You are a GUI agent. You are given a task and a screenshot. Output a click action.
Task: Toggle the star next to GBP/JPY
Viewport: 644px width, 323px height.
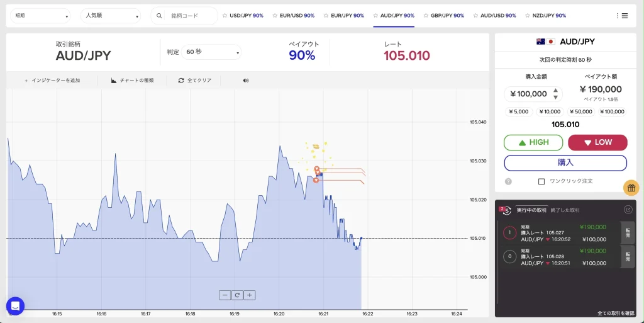point(426,16)
